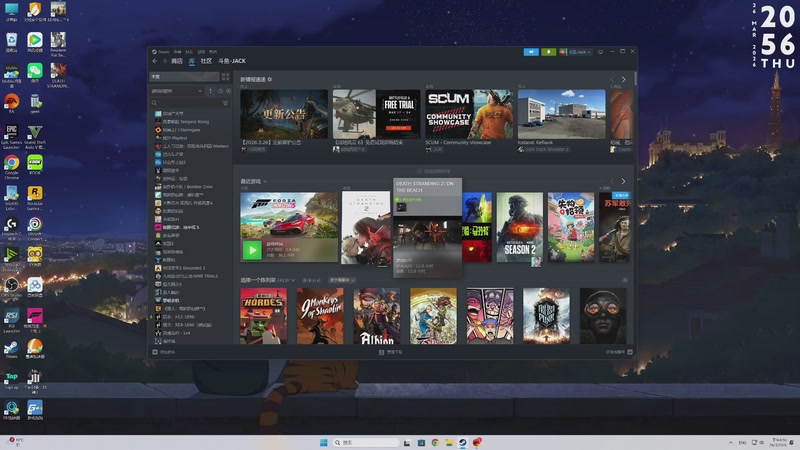
Task: Select Grounded 2 in the library list
Action: tap(180, 268)
